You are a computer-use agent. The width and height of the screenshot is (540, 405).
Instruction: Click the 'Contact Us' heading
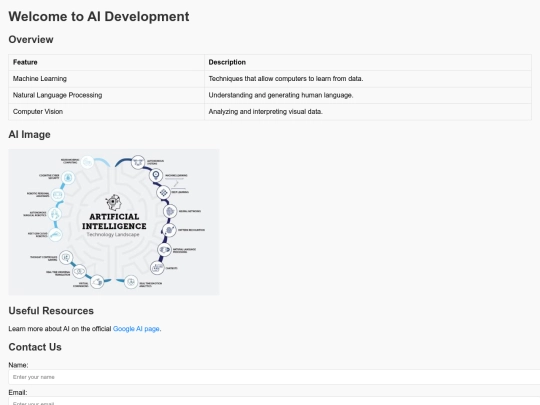pos(35,347)
